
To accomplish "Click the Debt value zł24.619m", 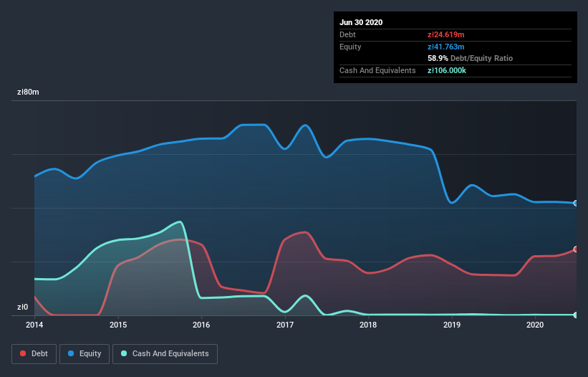I will click(x=446, y=34).
